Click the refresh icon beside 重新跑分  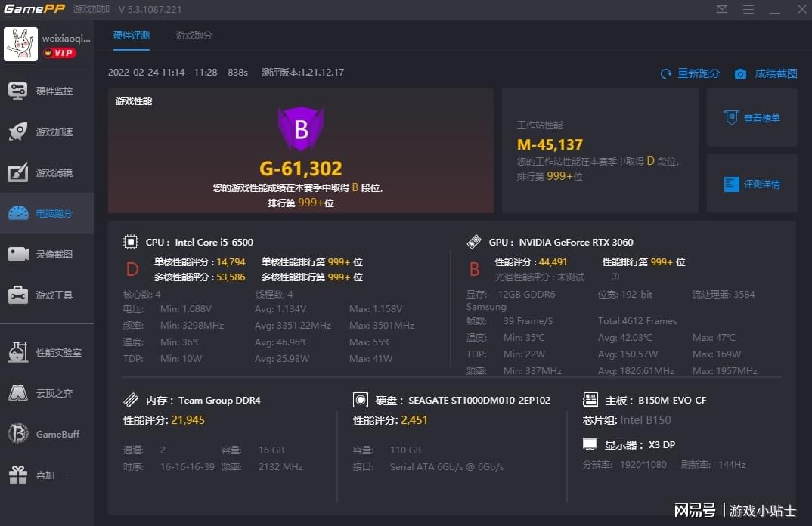point(666,73)
